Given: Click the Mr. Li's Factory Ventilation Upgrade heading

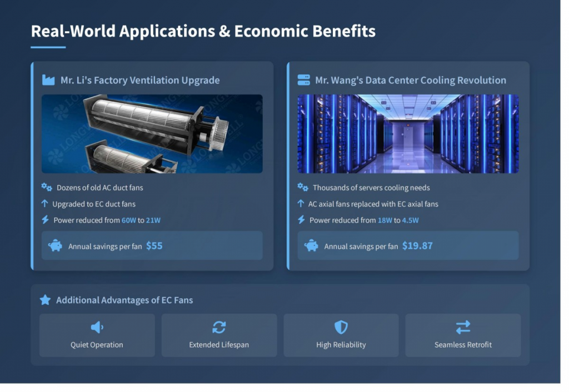Looking at the screenshot, I should 139,80.
